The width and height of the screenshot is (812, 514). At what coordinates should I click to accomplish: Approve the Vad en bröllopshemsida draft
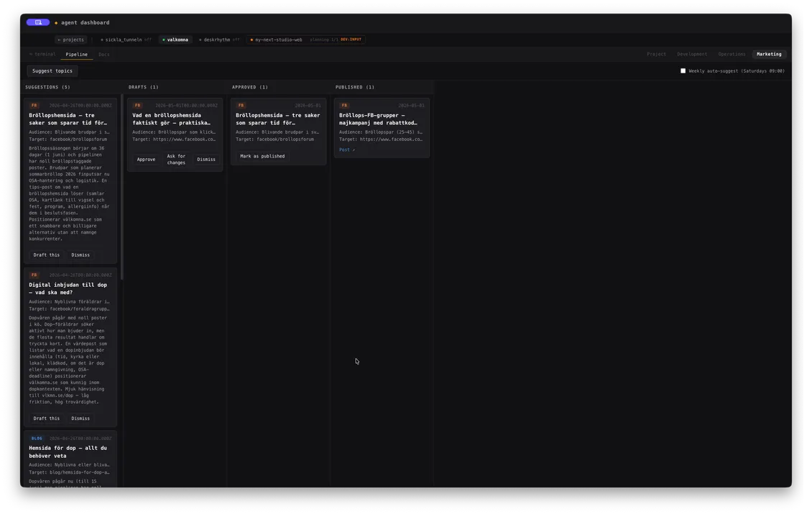(146, 159)
